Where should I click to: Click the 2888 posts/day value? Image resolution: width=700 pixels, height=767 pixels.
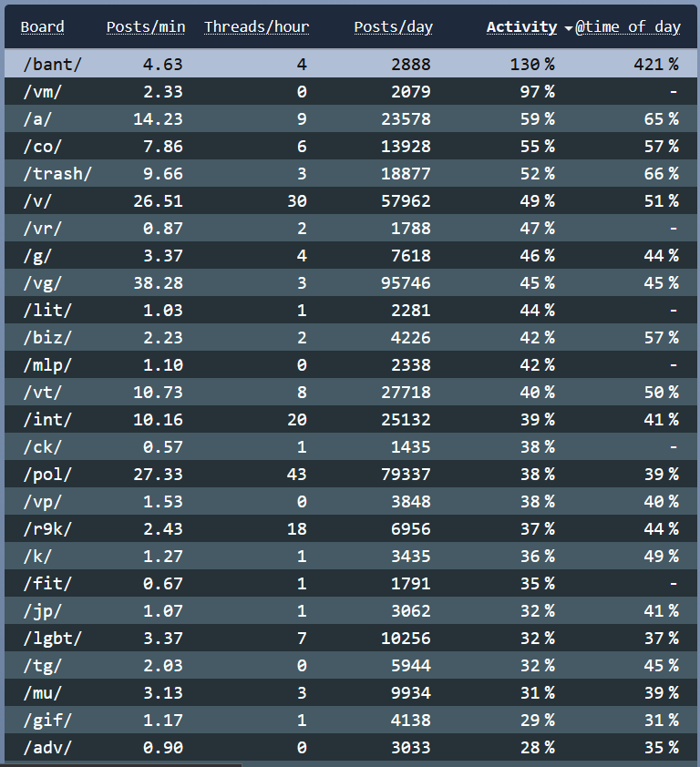click(411, 64)
